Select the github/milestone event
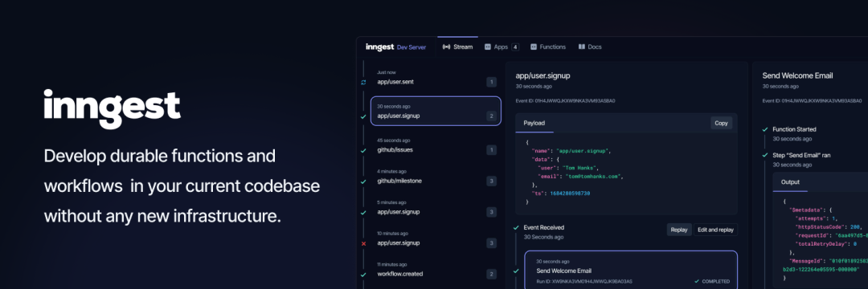868x289 pixels. pos(436,177)
